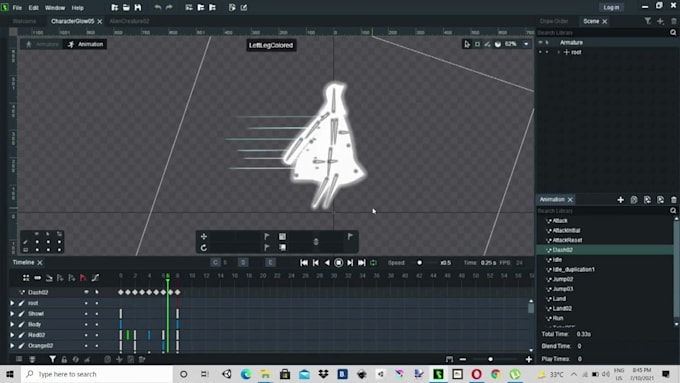Open the canvas zoom percentage dropdown

point(526,44)
